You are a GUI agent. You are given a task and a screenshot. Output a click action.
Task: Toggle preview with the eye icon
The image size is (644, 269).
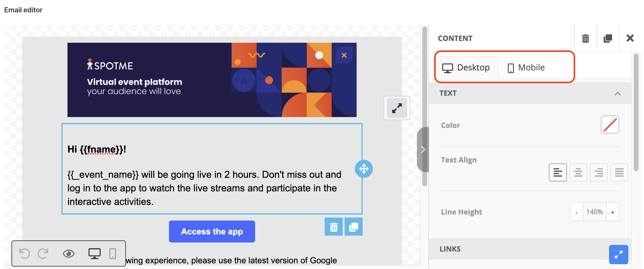pyautogui.click(x=69, y=254)
